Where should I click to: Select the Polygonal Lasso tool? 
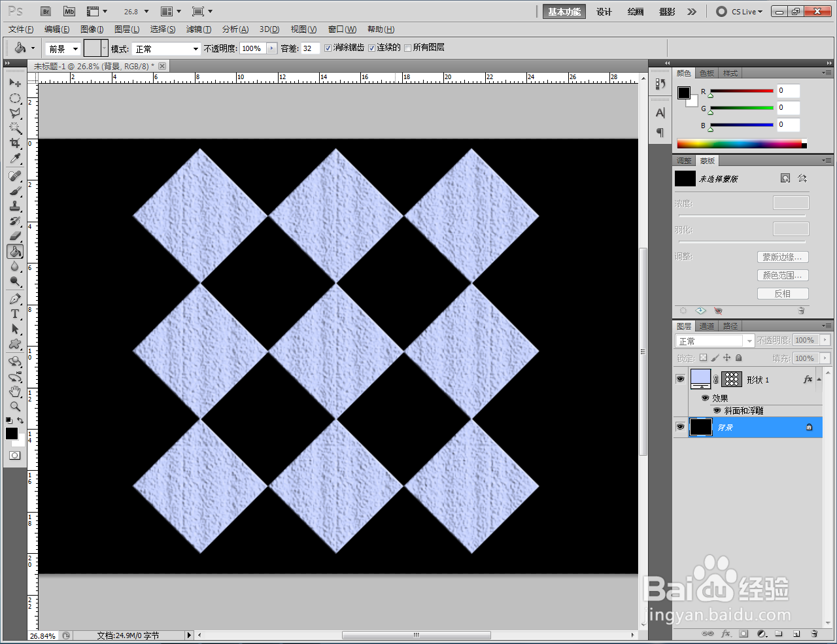pos(15,113)
